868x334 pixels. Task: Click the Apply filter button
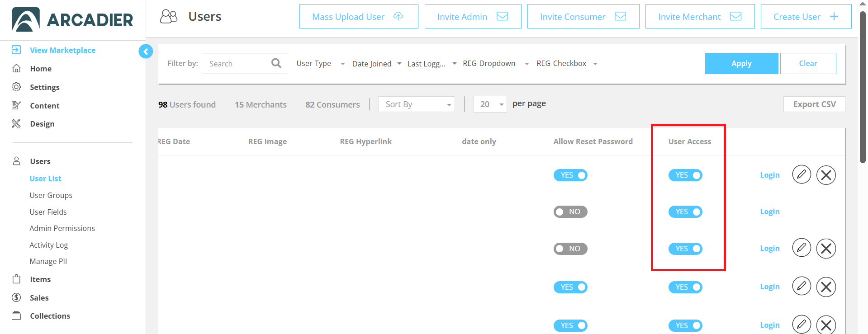pos(741,63)
